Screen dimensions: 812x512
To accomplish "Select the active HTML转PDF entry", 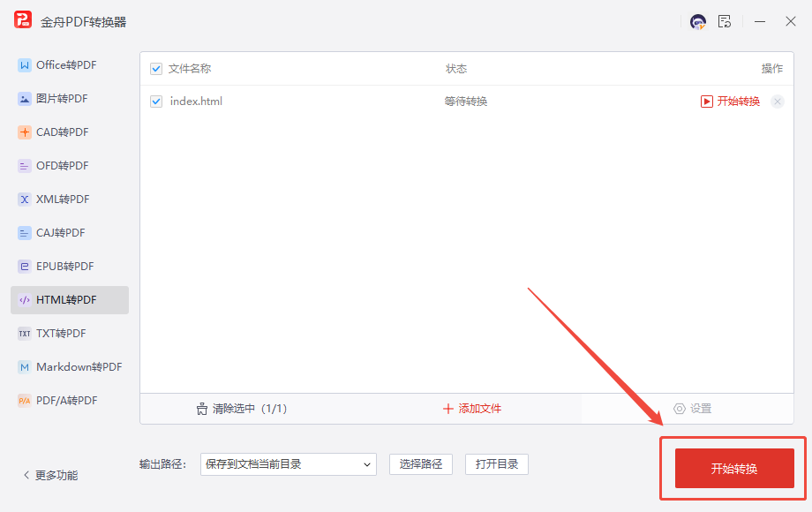I will [70, 300].
